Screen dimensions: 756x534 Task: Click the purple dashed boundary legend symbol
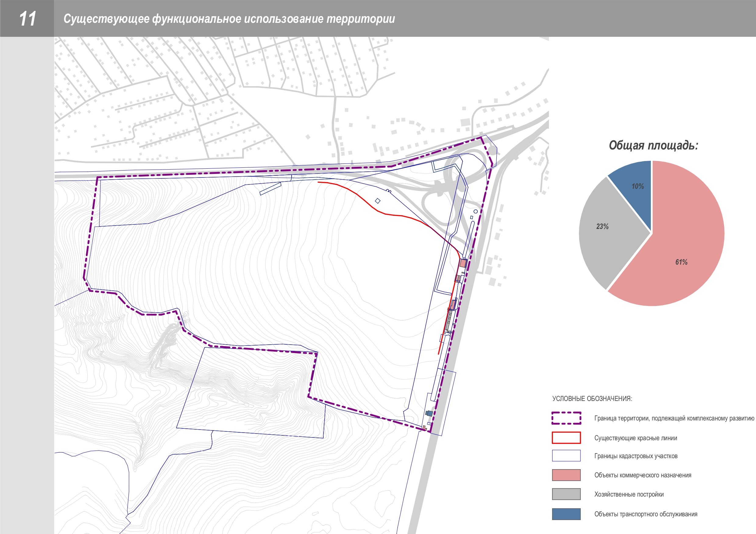point(566,418)
